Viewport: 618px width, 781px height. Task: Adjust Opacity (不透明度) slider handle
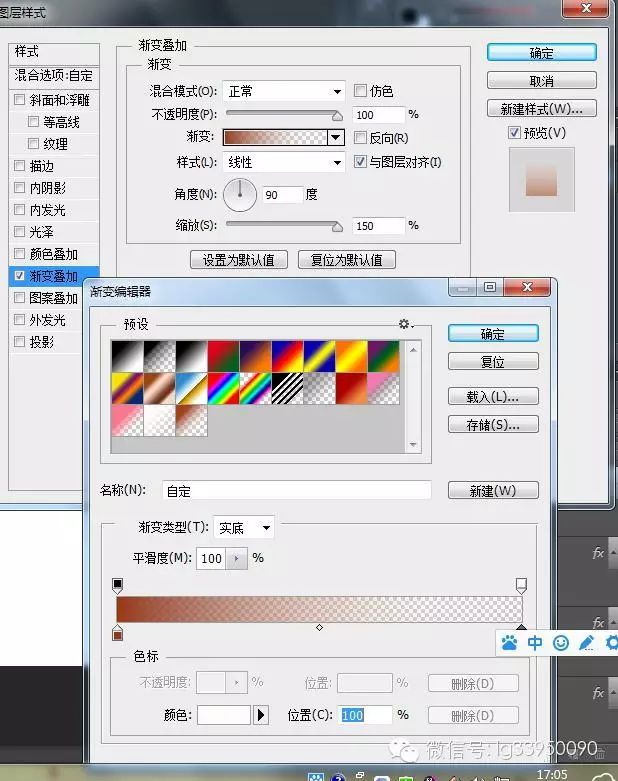pyautogui.click(x=337, y=116)
